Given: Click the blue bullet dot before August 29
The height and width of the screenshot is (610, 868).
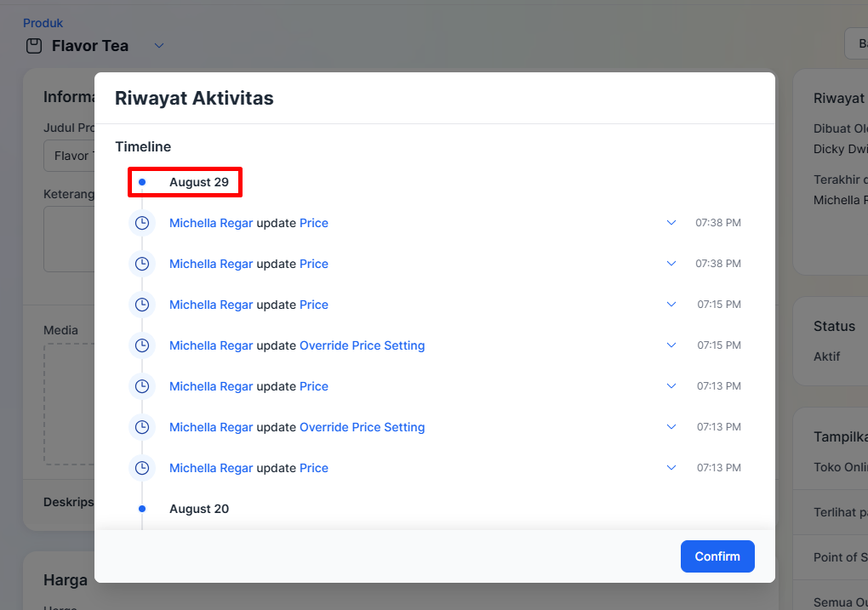Looking at the screenshot, I should (142, 182).
